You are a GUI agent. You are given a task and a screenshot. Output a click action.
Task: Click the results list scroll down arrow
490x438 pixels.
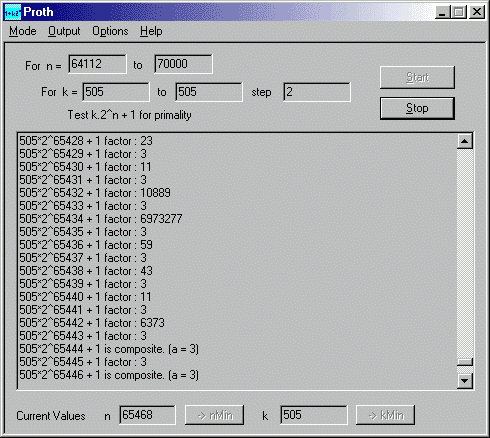point(465,380)
